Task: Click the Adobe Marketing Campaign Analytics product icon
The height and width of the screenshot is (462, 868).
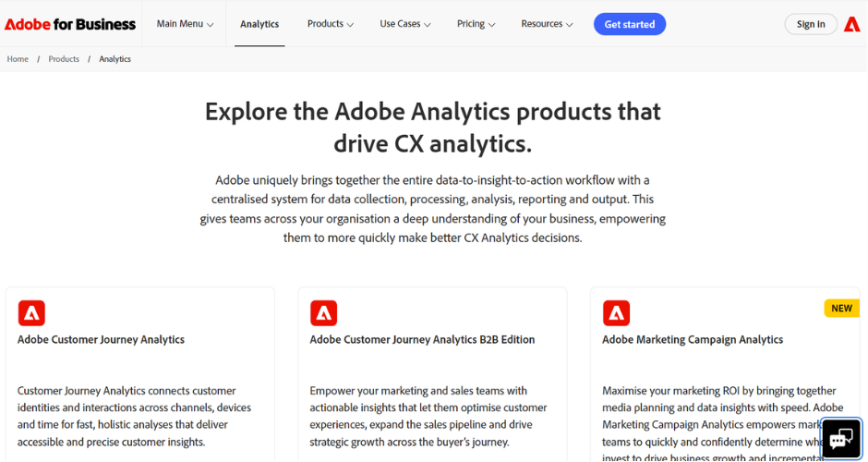Action: [x=616, y=313]
